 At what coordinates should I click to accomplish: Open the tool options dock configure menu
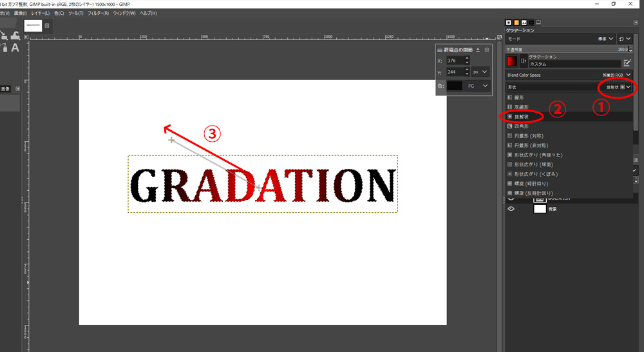point(636,23)
